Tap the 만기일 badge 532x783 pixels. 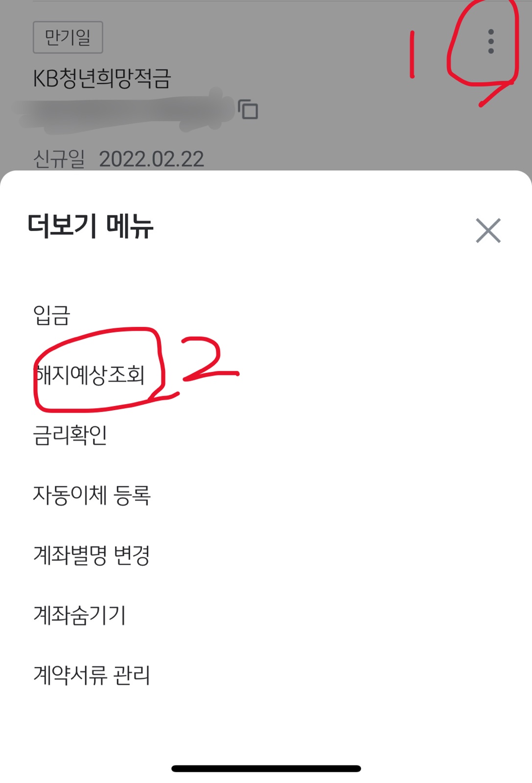pos(68,37)
